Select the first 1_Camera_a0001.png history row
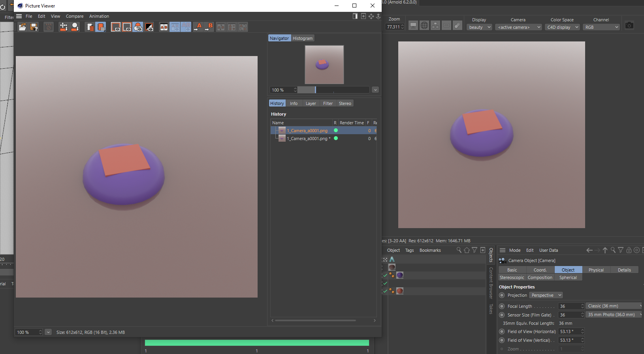The image size is (644, 354). click(x=324, y=131)
